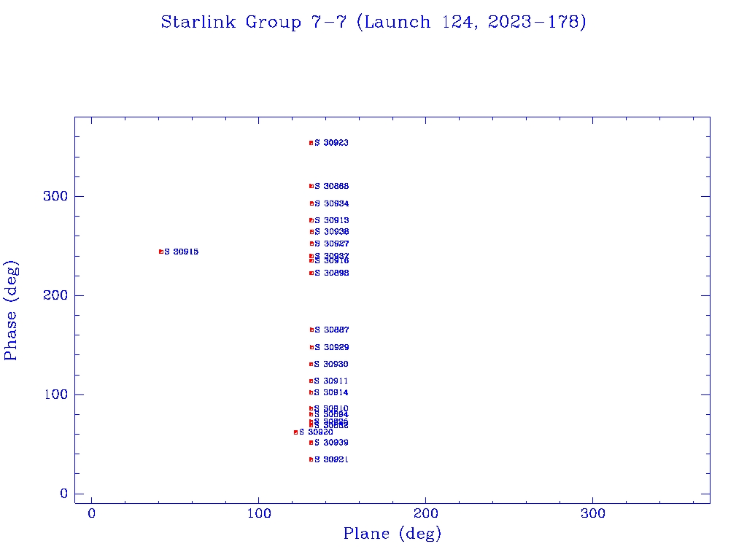Click the Plane (deg) horizontal axis label

coord(392,533)
